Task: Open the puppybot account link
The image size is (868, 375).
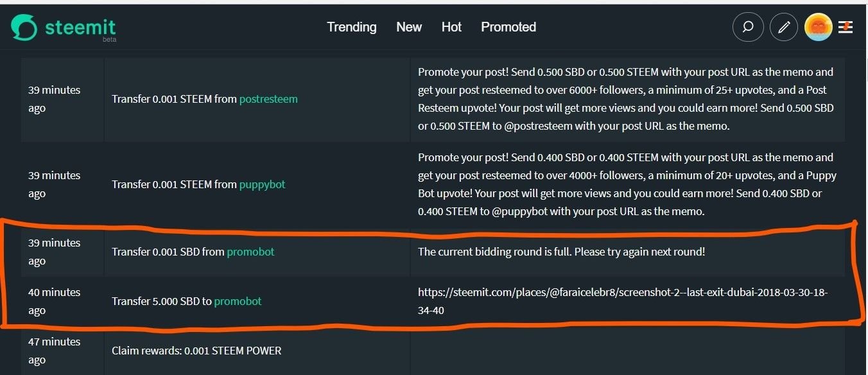Action: tap(262, 184)
